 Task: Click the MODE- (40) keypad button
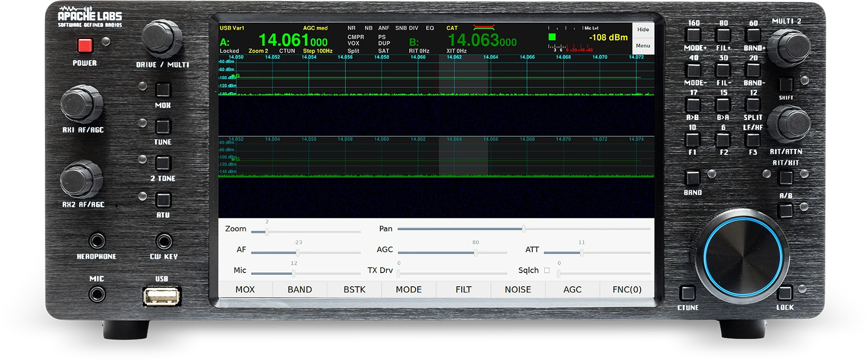693,70
